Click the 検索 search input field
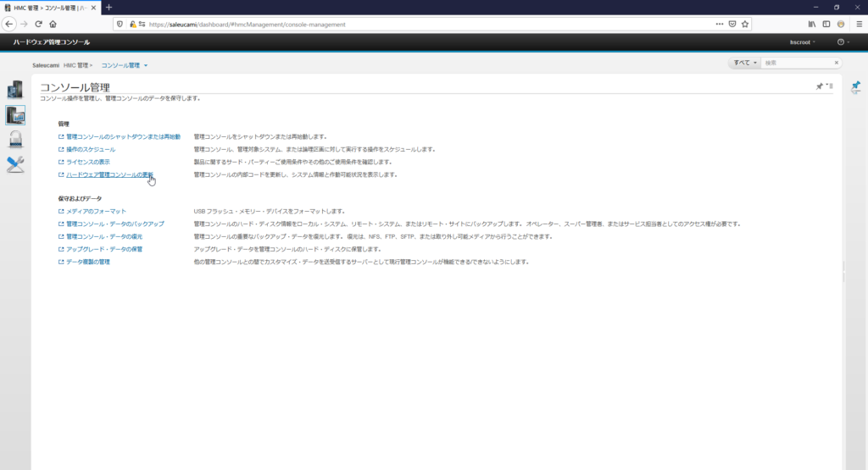This screenshot has width=868, height=470. pyautogui.click(x=797, y=63)
